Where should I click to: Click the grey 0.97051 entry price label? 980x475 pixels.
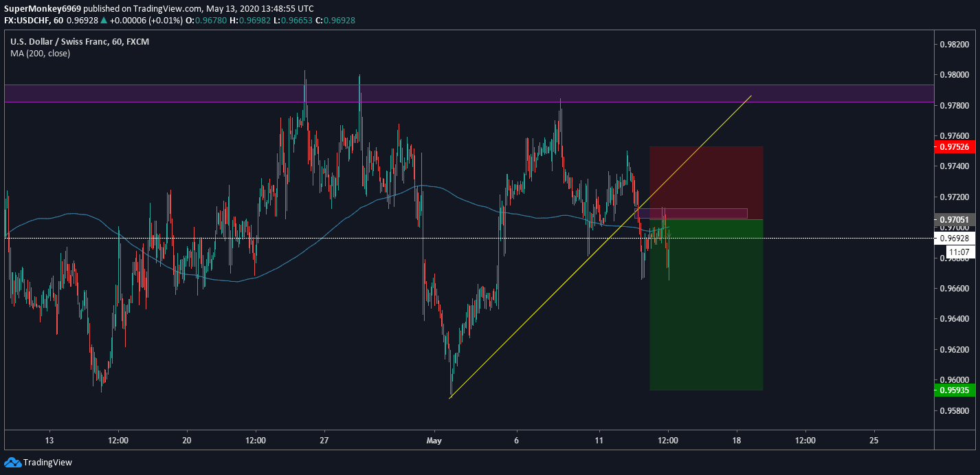coord(955,220)
